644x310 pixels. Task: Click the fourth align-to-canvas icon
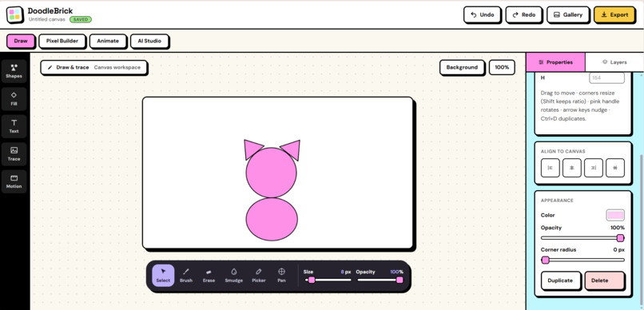tap(615, 168)
